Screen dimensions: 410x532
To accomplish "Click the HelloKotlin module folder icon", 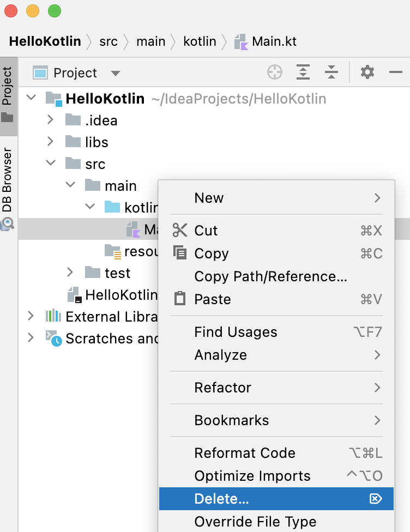I will [x=53, y=99].
